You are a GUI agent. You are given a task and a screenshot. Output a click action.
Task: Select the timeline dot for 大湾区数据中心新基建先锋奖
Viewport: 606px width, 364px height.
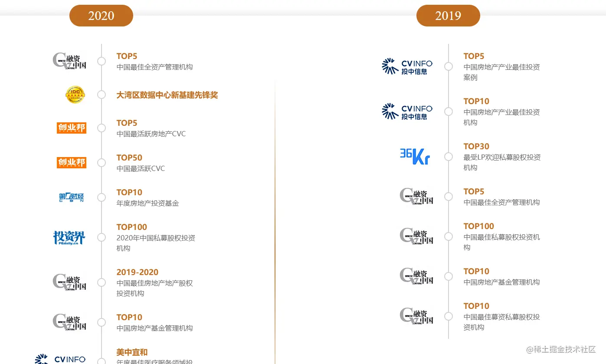102,95
